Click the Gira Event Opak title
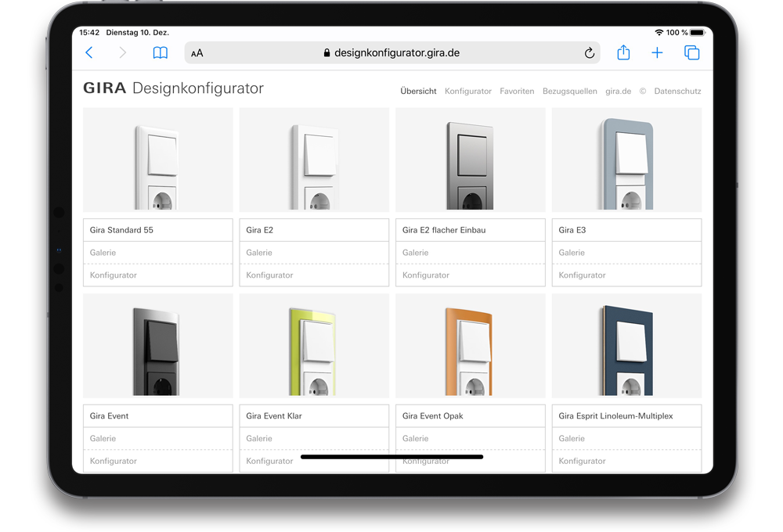The width and height of the screenshot is (783, 532). [432, 415]
